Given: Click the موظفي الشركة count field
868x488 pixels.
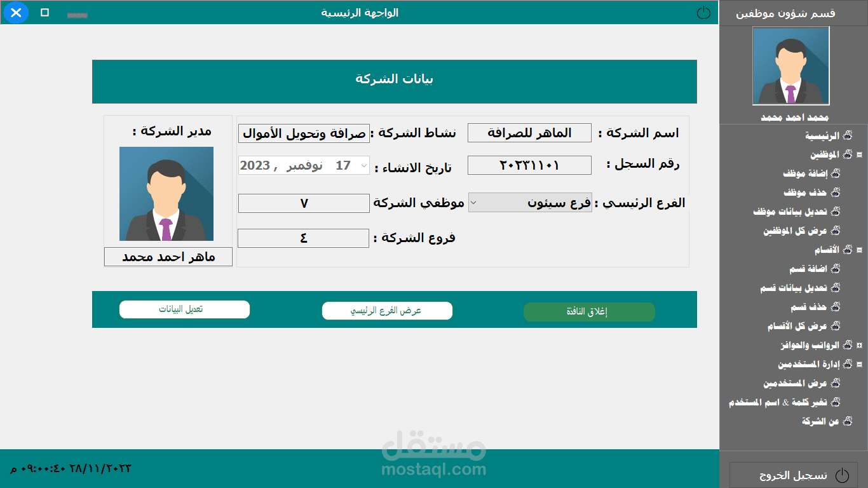Looking at the screenshot, I should (304, 203).
